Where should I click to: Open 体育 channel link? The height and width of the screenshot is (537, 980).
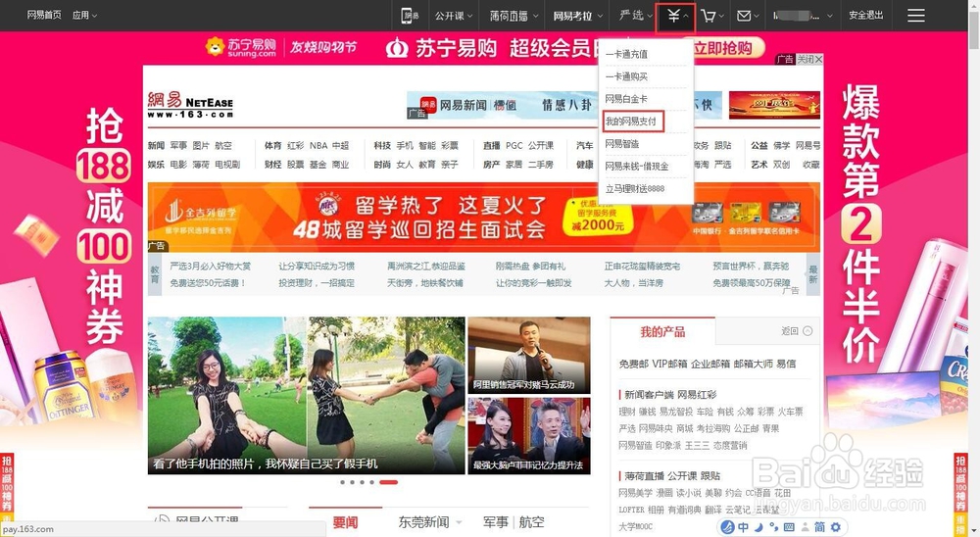272,145
